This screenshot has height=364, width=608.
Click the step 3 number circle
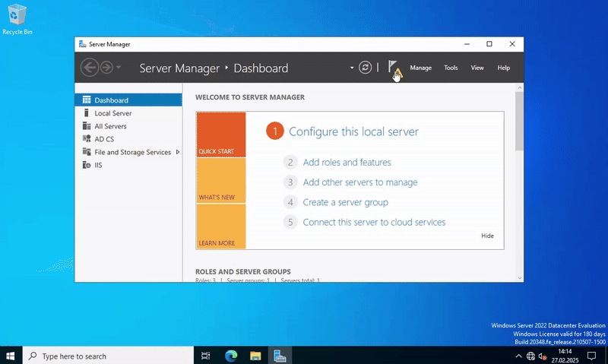pos(290,182)
